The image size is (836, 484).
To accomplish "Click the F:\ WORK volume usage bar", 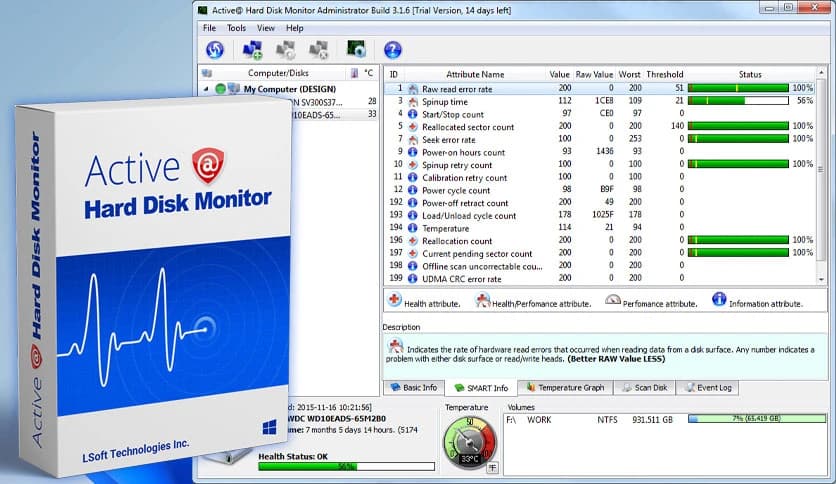I will (x=757, y=418).
